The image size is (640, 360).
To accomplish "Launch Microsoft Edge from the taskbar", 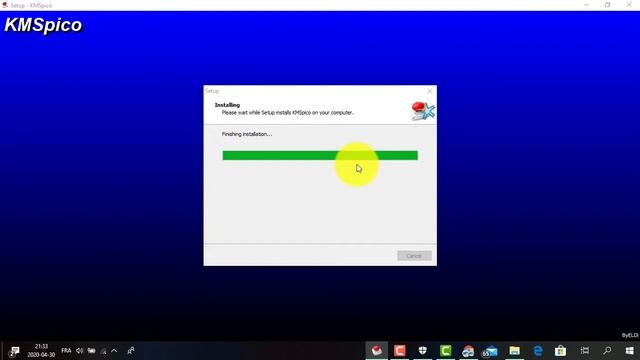I will [538, 351].
